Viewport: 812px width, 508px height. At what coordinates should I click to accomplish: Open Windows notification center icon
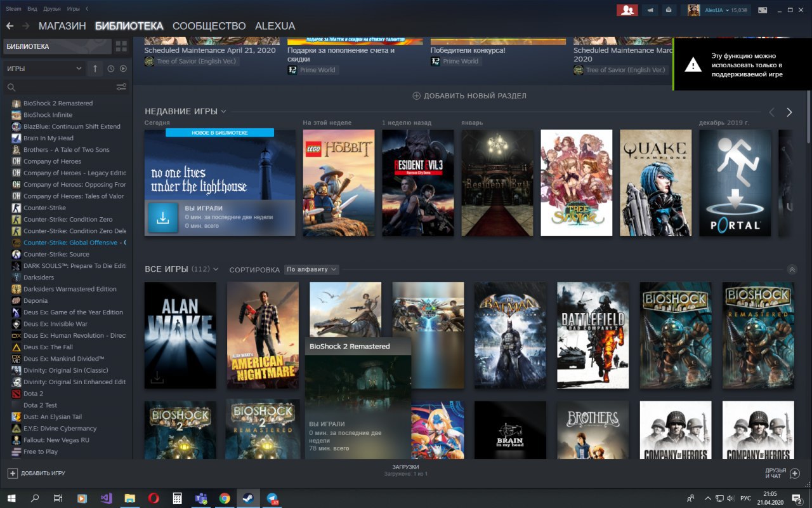(797, 498)
